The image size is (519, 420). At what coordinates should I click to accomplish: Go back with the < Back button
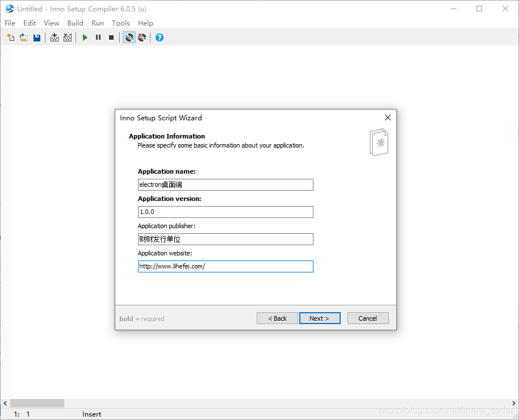click(277, 318)
